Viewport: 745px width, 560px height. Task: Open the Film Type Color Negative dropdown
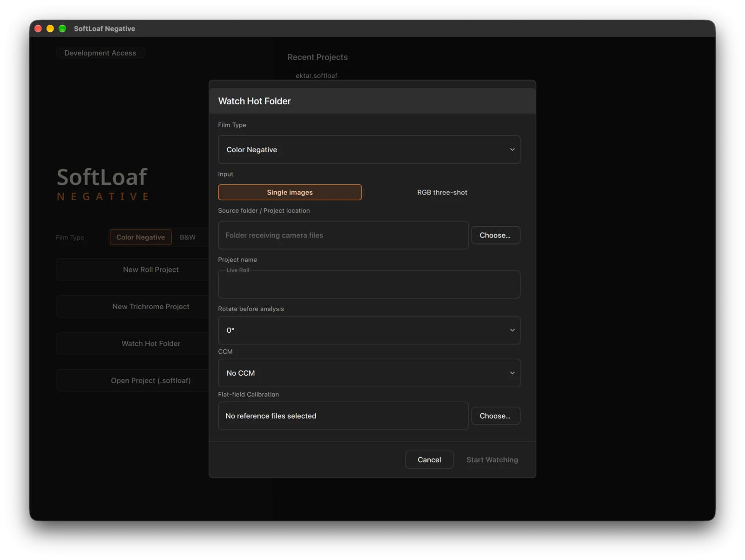tap(369, 149)
